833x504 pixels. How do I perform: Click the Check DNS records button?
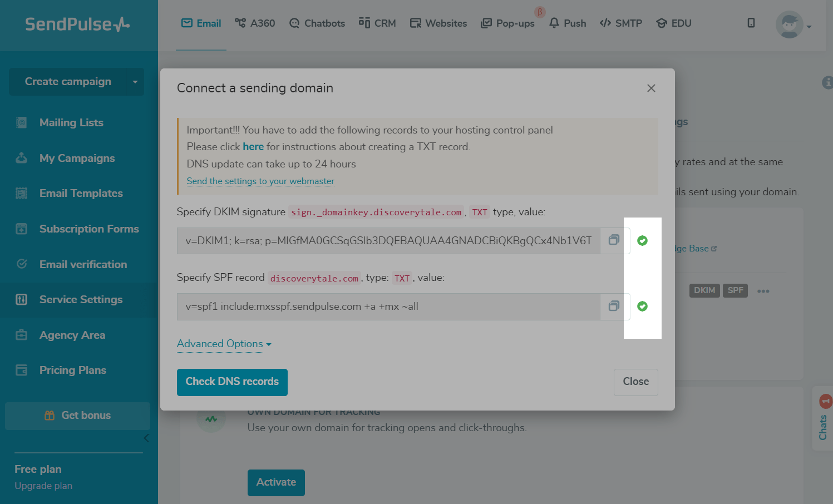click(232, 382)
